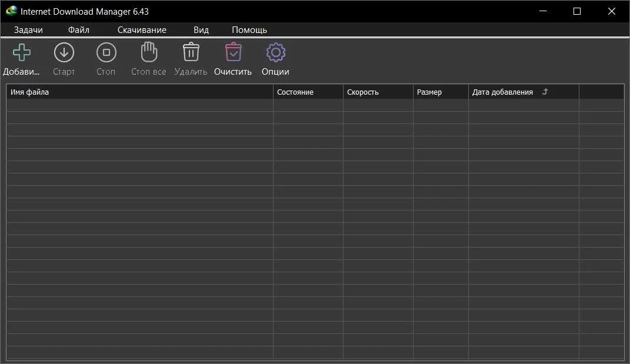Viewport: 630px width, 364px height.
Task: Open the Вид menu
Action: tap(201, 30)
